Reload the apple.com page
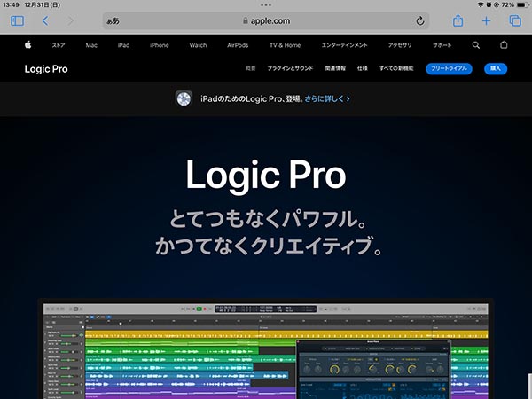 coord(420,21)
